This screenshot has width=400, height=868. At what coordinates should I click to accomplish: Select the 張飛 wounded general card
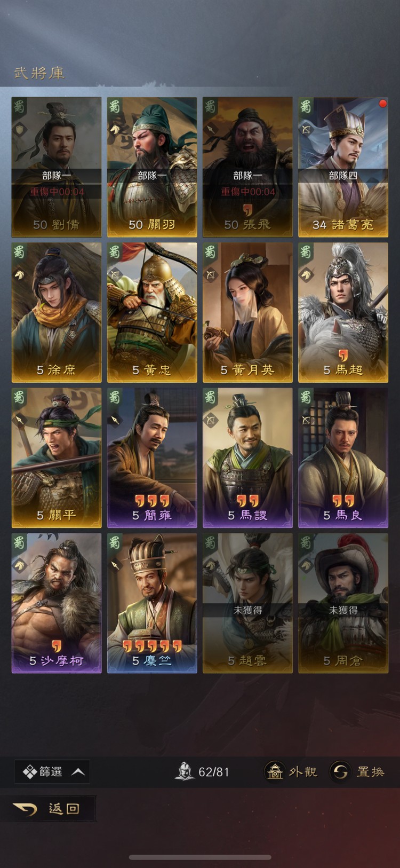tap(247, 167)
